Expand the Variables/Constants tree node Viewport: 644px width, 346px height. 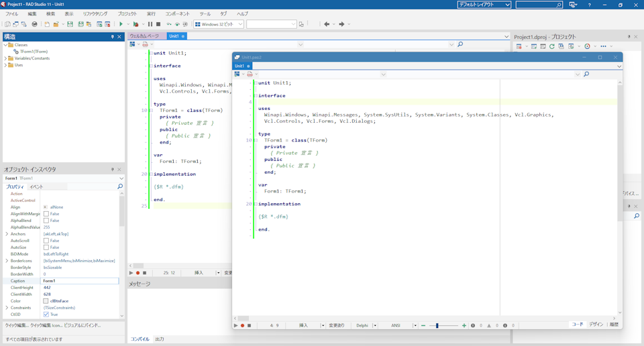click(6, 58)
